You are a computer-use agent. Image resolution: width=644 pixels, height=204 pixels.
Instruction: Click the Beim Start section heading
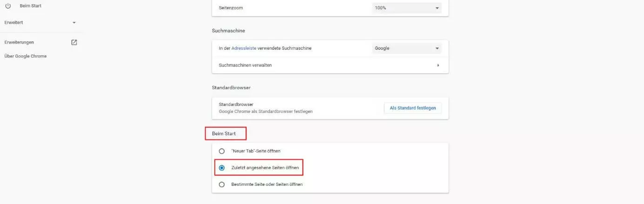point(224,134)
